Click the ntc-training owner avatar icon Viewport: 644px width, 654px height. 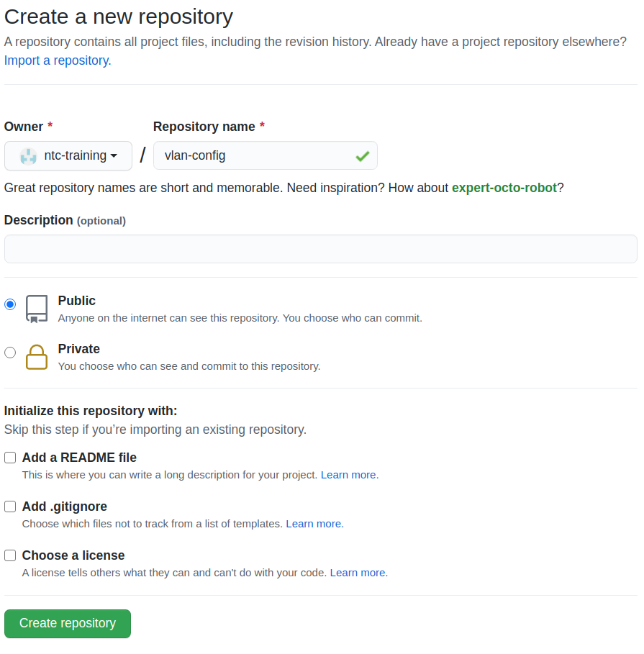tap(28, 156)
